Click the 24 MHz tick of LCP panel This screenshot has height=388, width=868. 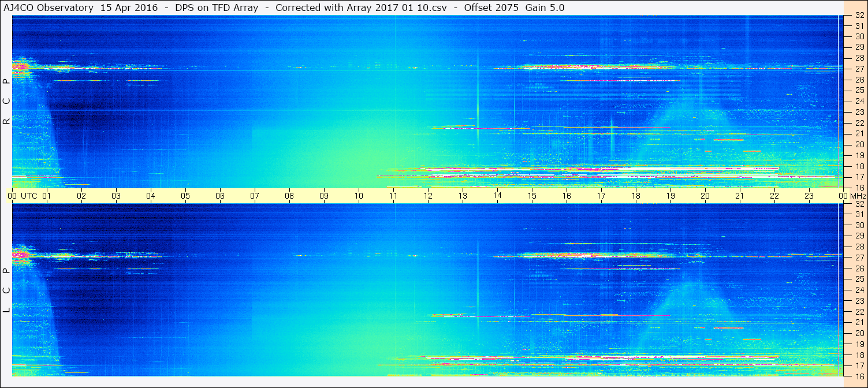click(859, 290)
